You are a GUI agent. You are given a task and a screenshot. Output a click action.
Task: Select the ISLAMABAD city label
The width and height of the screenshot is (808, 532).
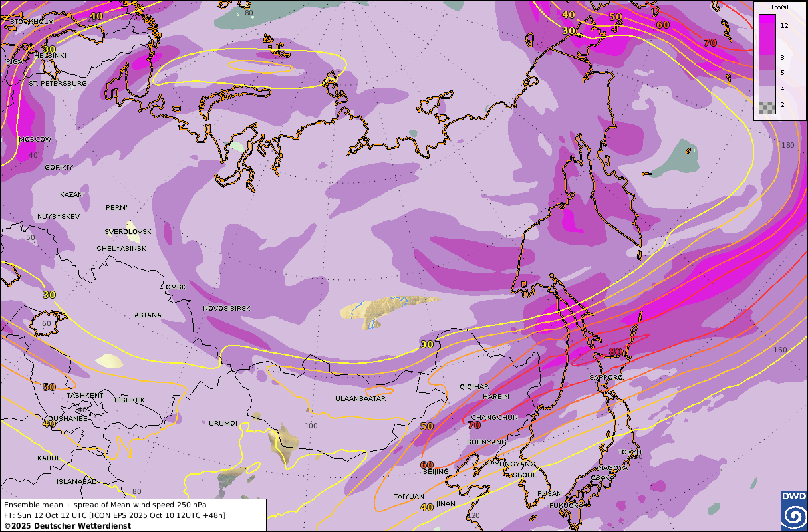(x=76, y=481)
